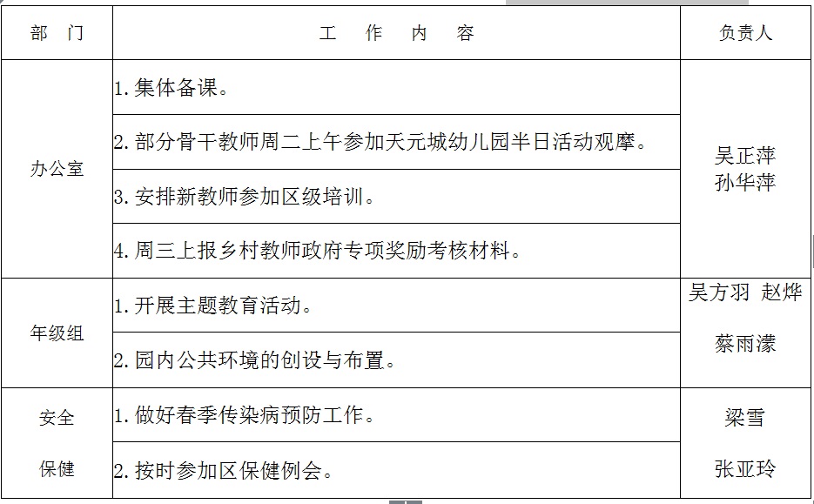814x504 pixels.
Task: Click row 2.按时参加区保健例会
Action: (396, 470)
